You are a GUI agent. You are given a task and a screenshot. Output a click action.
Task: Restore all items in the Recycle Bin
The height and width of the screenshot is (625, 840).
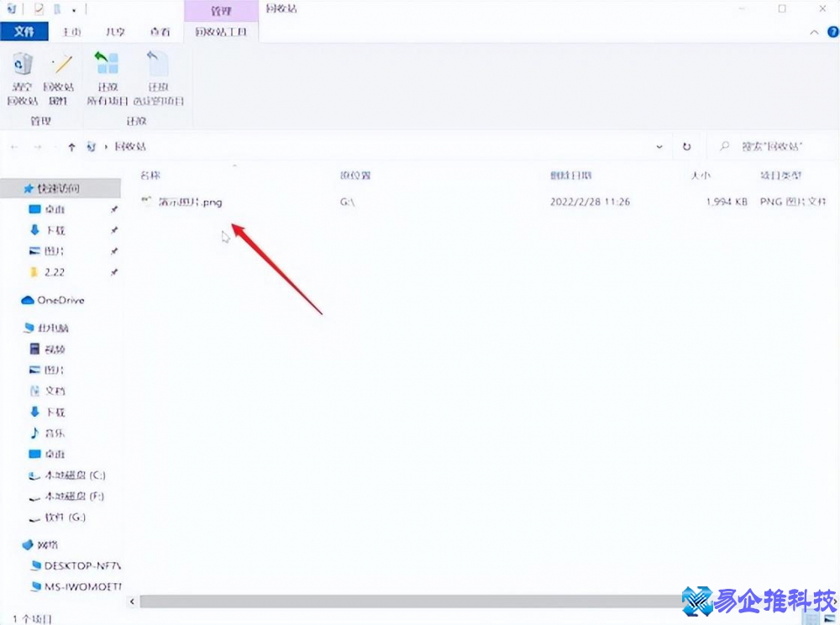tap(107, 76)
